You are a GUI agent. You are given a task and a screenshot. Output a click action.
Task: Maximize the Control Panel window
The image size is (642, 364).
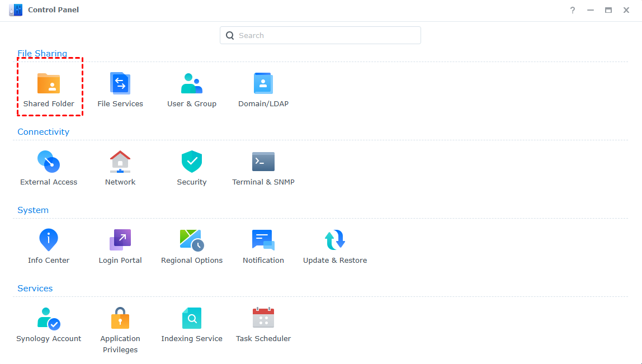pyautogui.click(x=608, y=10)
